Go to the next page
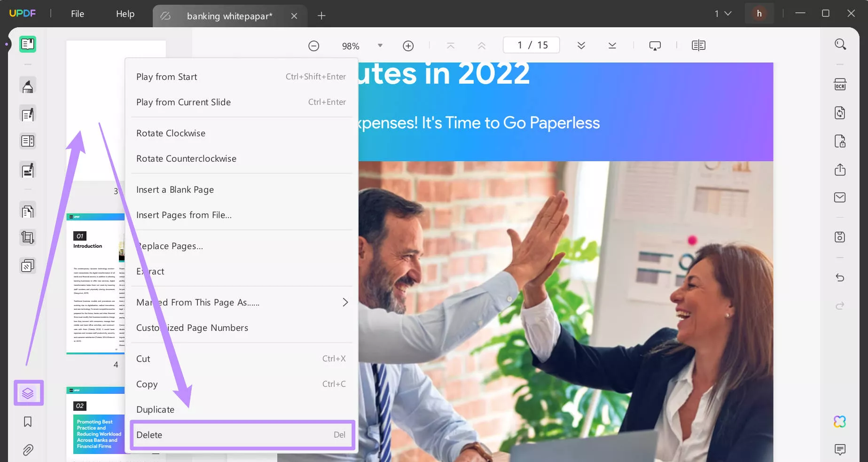Image resolution: width=868 pixels, height=462 pixels. [x=581, y=46]
